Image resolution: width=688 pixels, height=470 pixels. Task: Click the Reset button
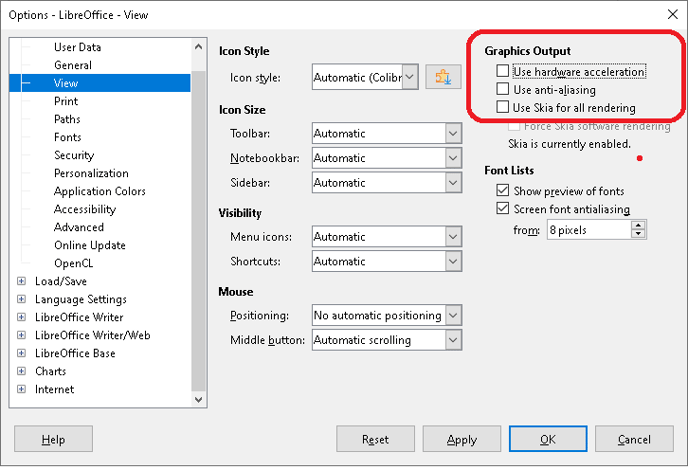(x=375, y=439)
